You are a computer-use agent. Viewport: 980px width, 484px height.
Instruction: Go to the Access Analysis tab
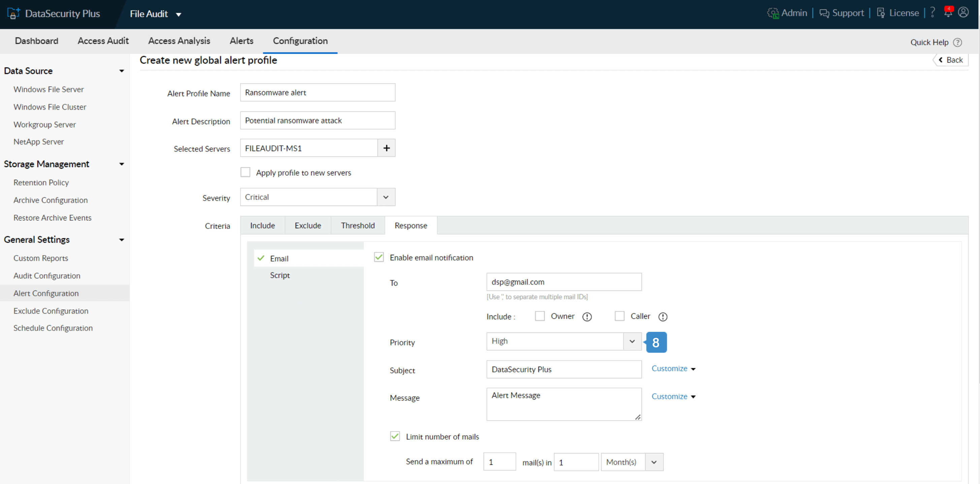[x=179, y=41]
